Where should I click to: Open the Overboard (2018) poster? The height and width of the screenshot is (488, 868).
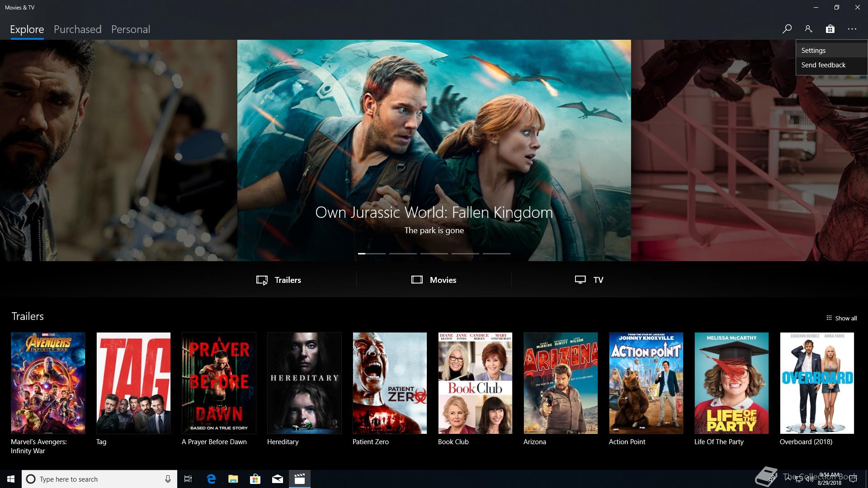click(x=817, y=383)
